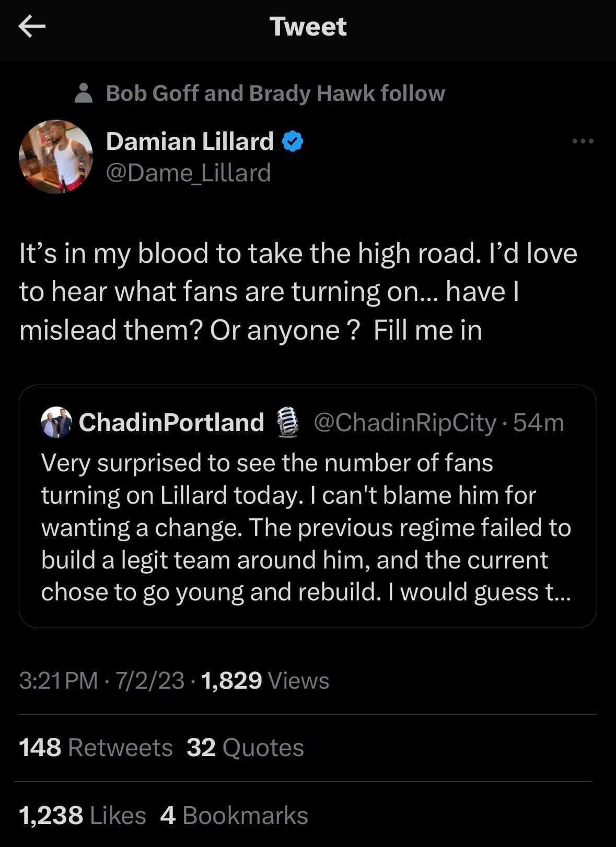This screenshot has width=616, height=847.
Task: Tap the follower person silhouette icon
Action: pos(84,94)
